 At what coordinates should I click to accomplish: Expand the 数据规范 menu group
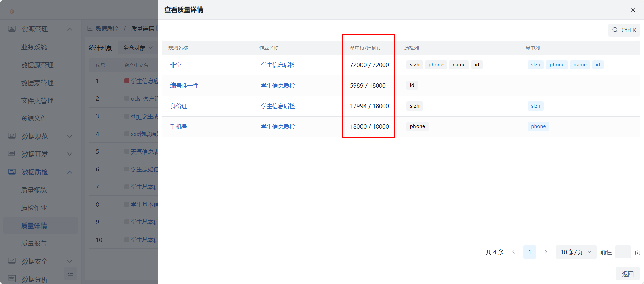pyautogui.click(x=70, y=136)
